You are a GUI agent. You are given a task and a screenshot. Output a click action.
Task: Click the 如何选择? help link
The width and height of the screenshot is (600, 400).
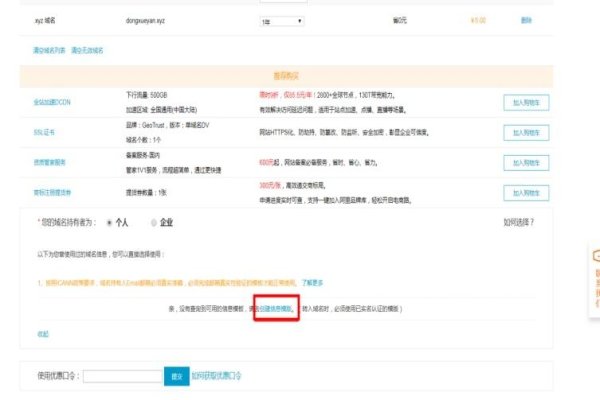[518, 222]
